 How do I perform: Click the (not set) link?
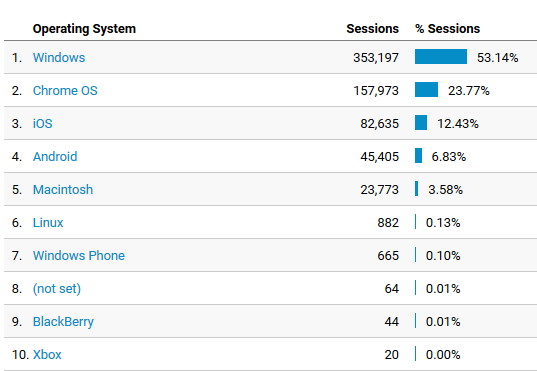[57, 288]
